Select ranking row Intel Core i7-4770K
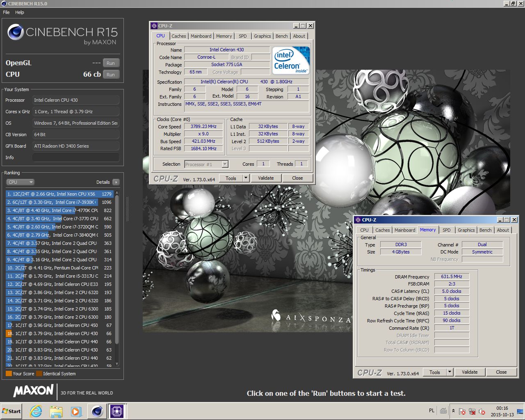This screenshot has width=525, height=420. [59, 210]
